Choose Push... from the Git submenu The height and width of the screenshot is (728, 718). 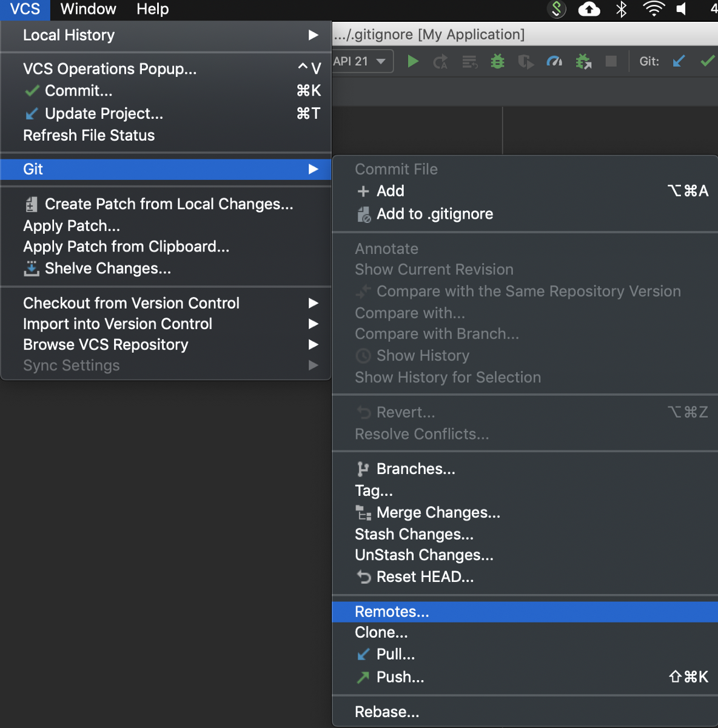[400, 677]
